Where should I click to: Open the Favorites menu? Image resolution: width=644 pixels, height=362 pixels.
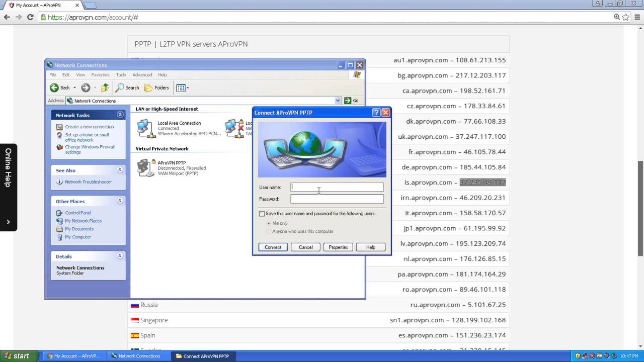point(101,75)
